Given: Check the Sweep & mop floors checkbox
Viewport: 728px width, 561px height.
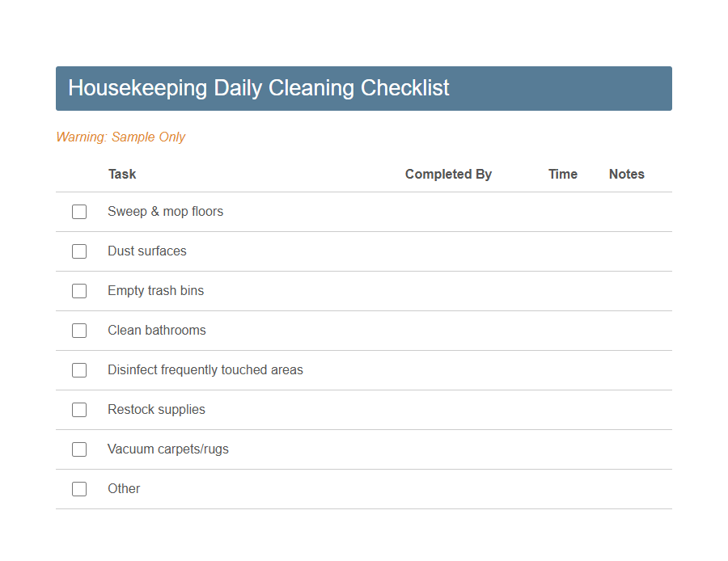Looking at the screenshot, I should [x=78, y=211].
